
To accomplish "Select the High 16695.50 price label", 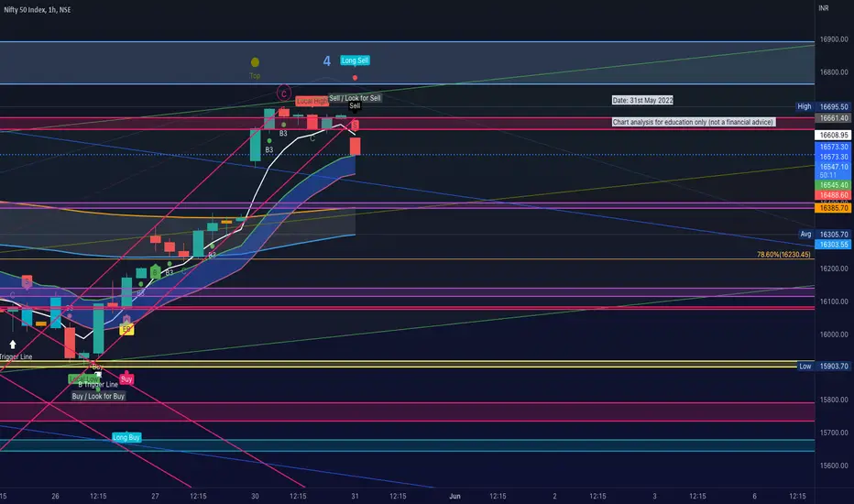I will pos(824,107).
